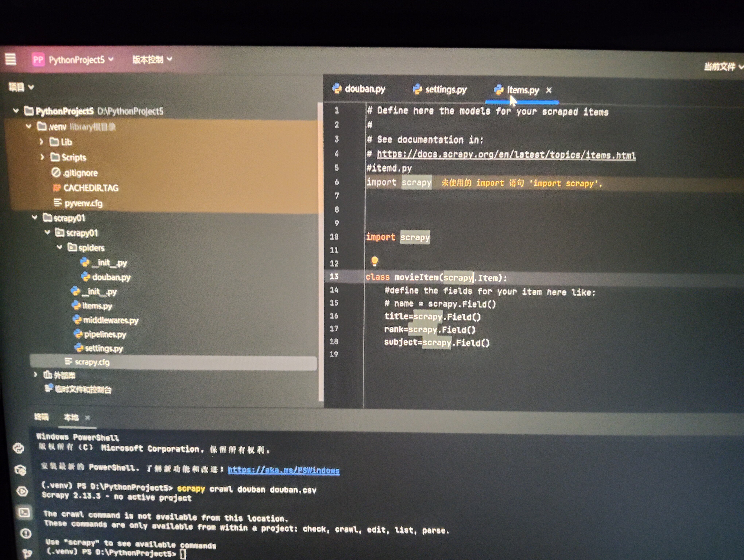Expand the 外部库 node

click(35, 374)
